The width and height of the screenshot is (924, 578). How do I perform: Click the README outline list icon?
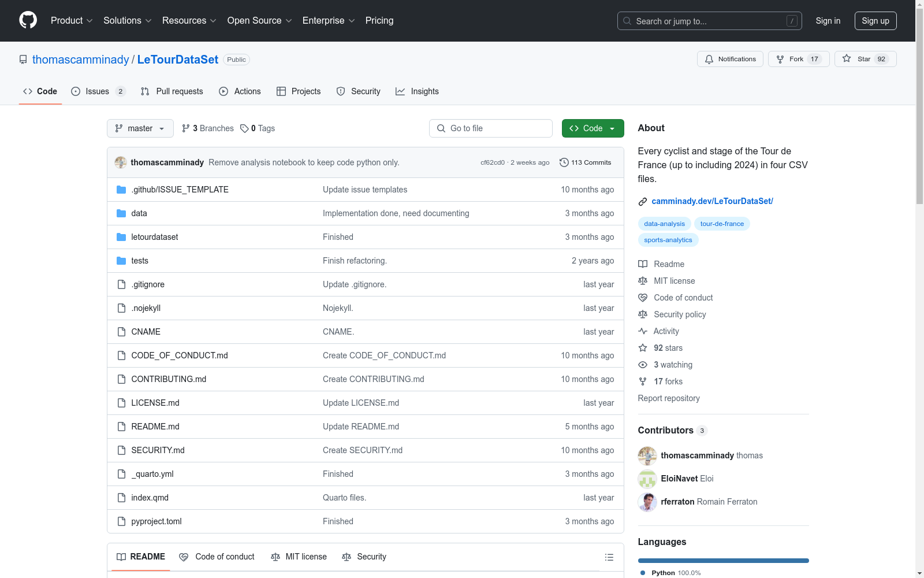(609, 557)
